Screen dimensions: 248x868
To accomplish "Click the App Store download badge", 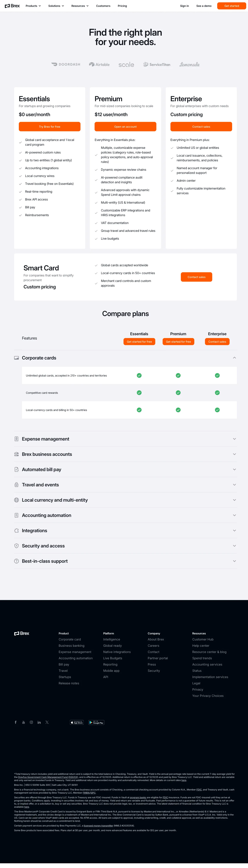I will point(77,723).
